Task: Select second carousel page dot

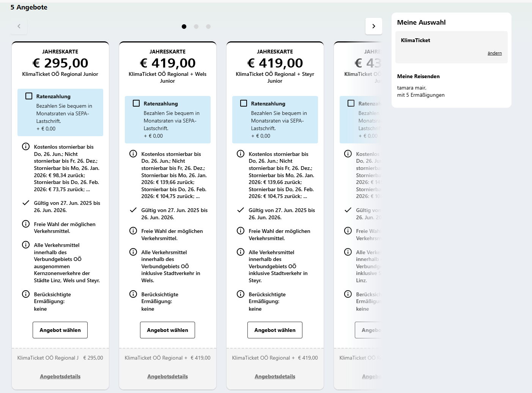Action: point(196,27)
